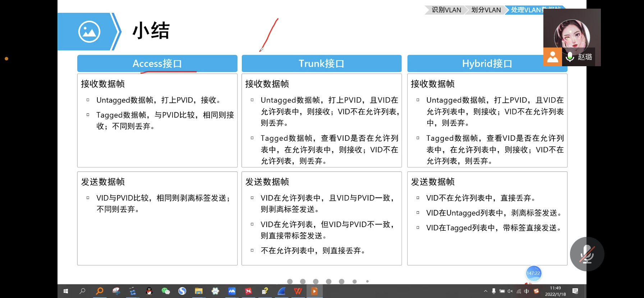Click the Access接口 column header
The width and height of the screenshot is (644, 298).
pyautogui.click(x=157, y=63)
